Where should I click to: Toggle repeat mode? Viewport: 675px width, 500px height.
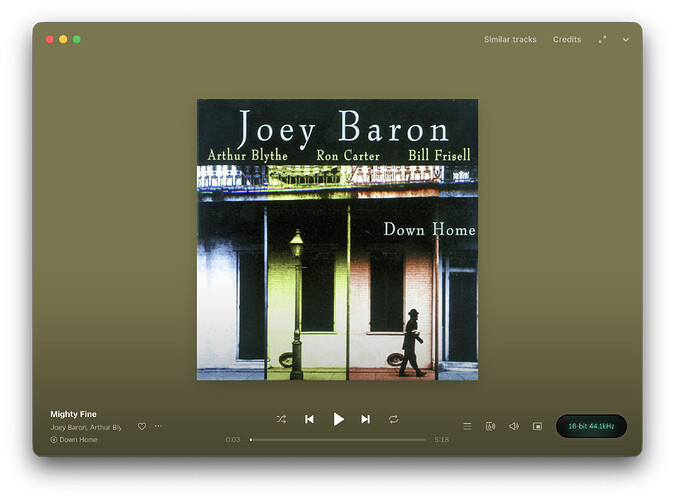[x=393, y=419]
